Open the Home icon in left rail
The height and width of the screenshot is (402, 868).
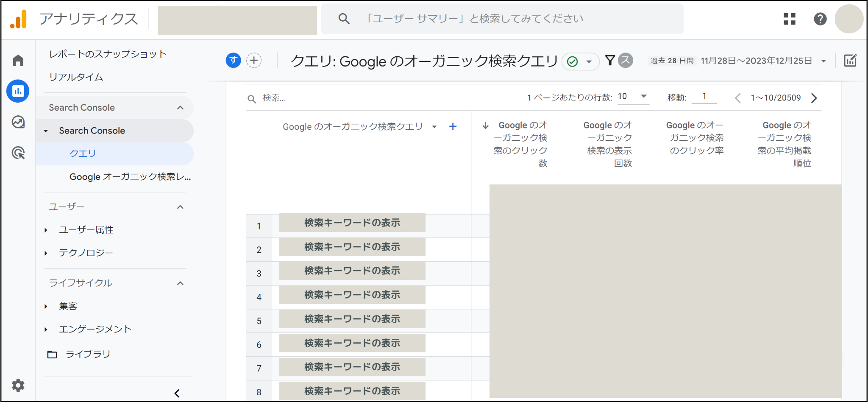(x=18, y=60)
